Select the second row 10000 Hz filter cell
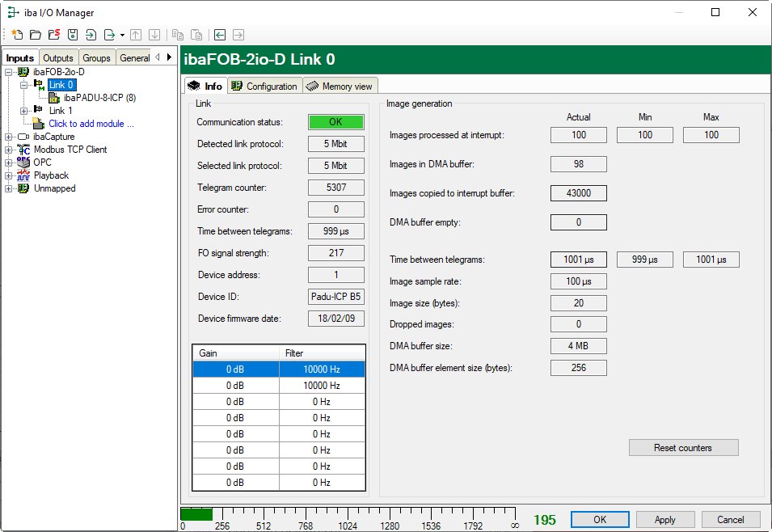Image resolution: width=772 pixels, height=532 pixels. 322,386
